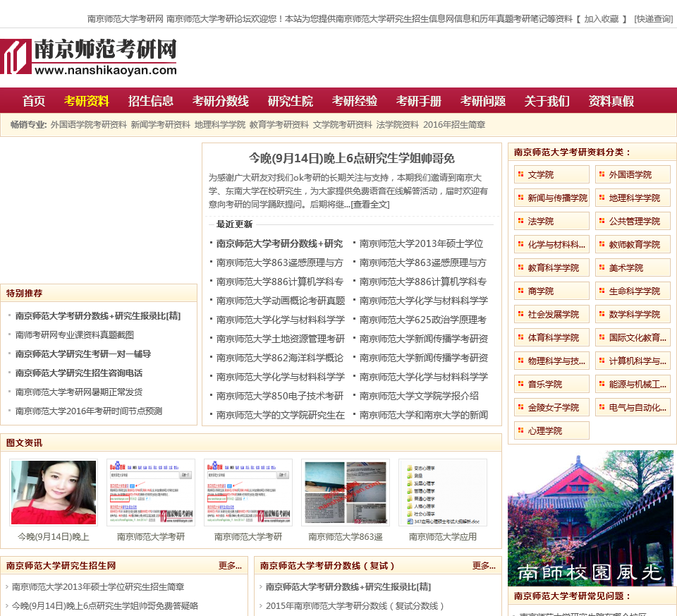Choose the 地理科学学院 category button
The height and width of the screenshot is (616, 677).
coord(633,198)
